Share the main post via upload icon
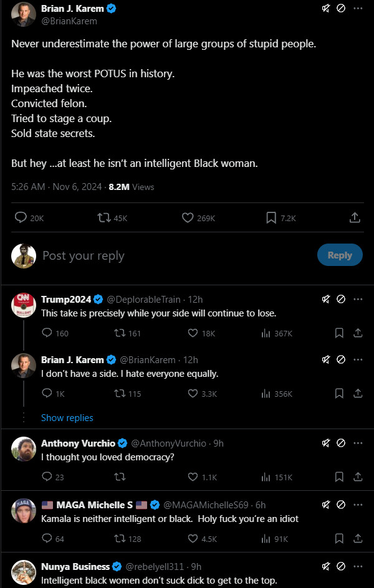 (x=355, y=218)
